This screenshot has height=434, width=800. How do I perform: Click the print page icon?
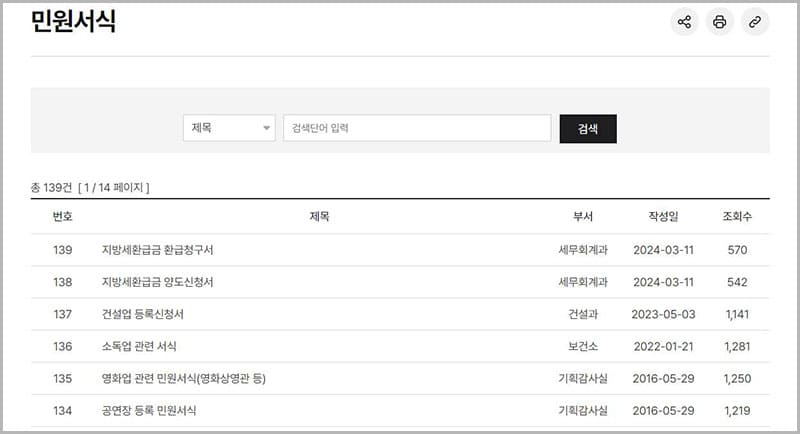point(719,22)
